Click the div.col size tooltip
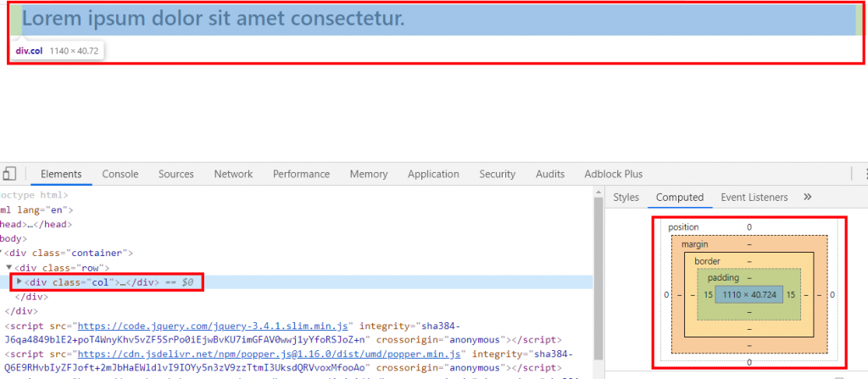 tap(57, 51)
